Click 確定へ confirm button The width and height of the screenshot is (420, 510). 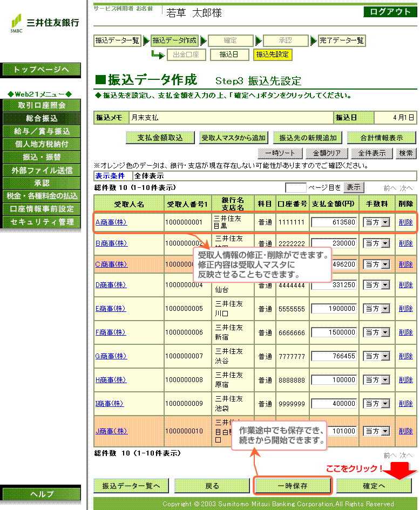click(374, 486)
